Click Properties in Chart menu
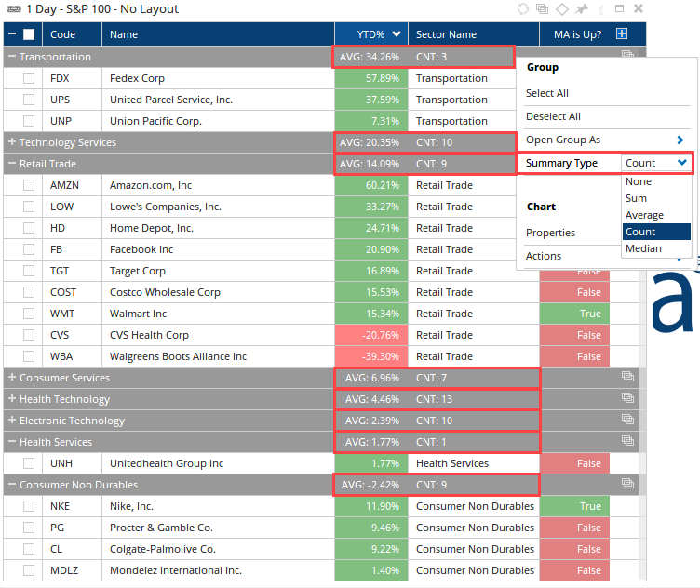Image resolution: width=700 pixels, height=588 pixels. pyautogui.click(x=550, y=233)
